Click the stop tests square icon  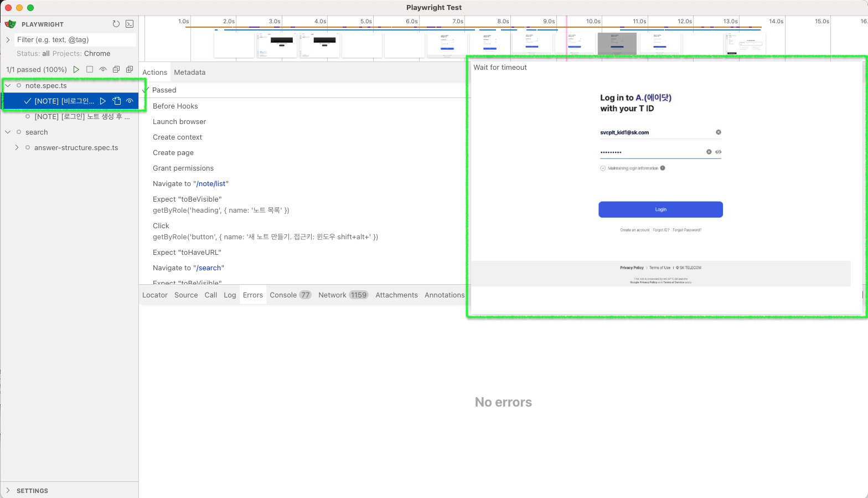click(x=90, y=69)
